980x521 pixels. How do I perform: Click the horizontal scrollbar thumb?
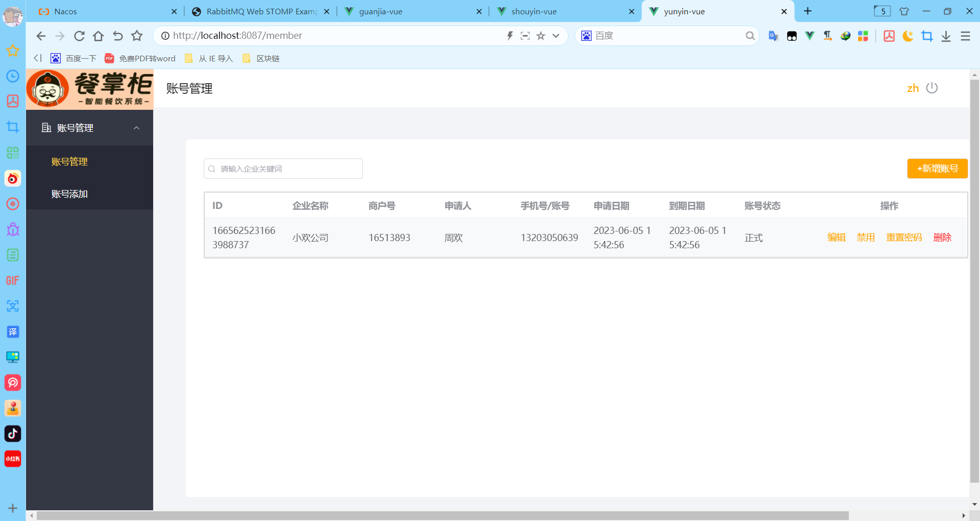[443, 516]
